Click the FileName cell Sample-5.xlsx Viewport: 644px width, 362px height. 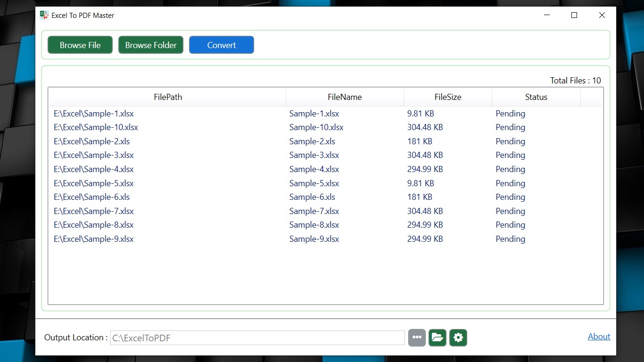coord(314,183)
